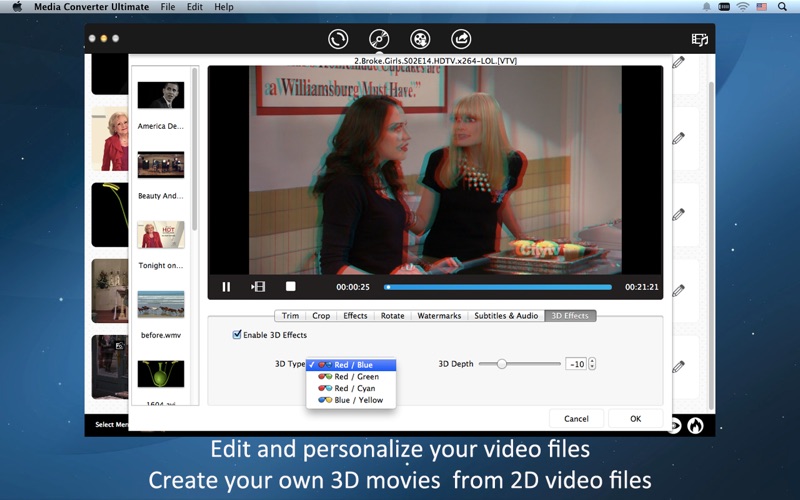Click the video progress bar

(497, 287)
